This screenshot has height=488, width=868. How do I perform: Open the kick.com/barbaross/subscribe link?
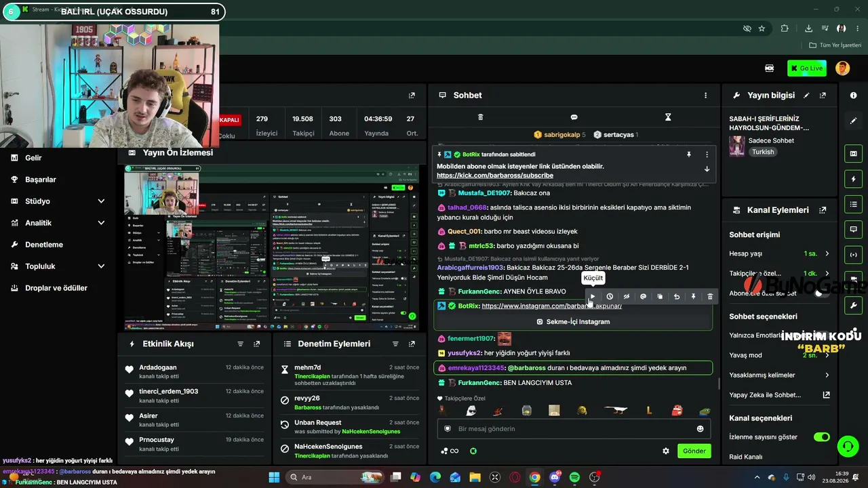pyautogui.click(x=495, y=176)
